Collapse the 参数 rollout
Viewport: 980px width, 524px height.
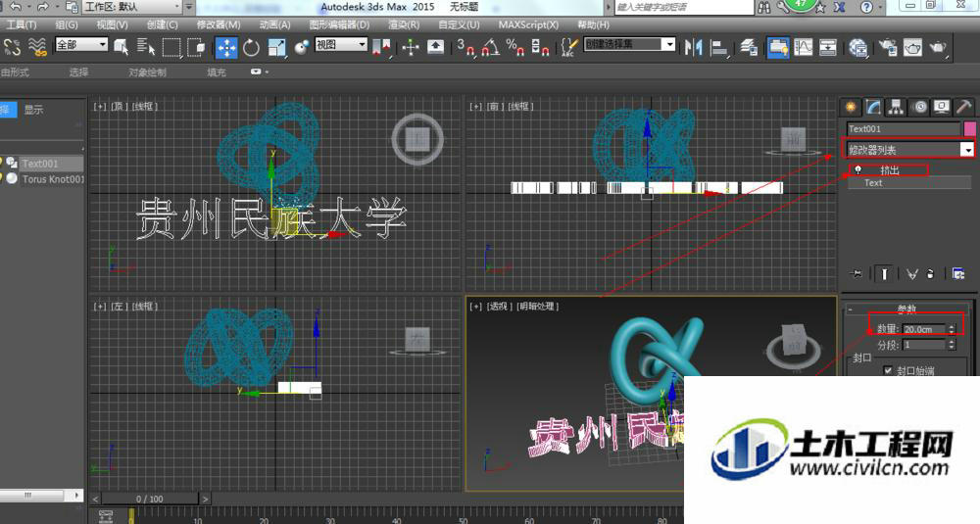pos(906,310)
